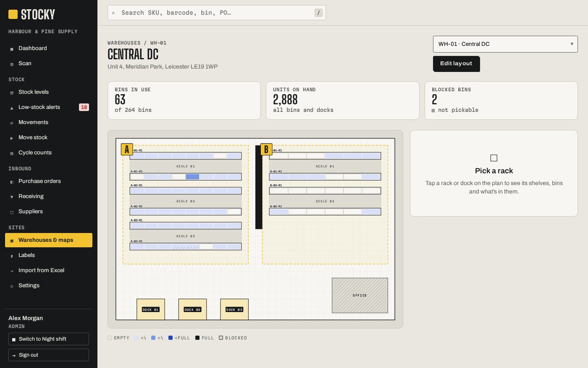Click the slash shortcut key hint

coord(319,13)
